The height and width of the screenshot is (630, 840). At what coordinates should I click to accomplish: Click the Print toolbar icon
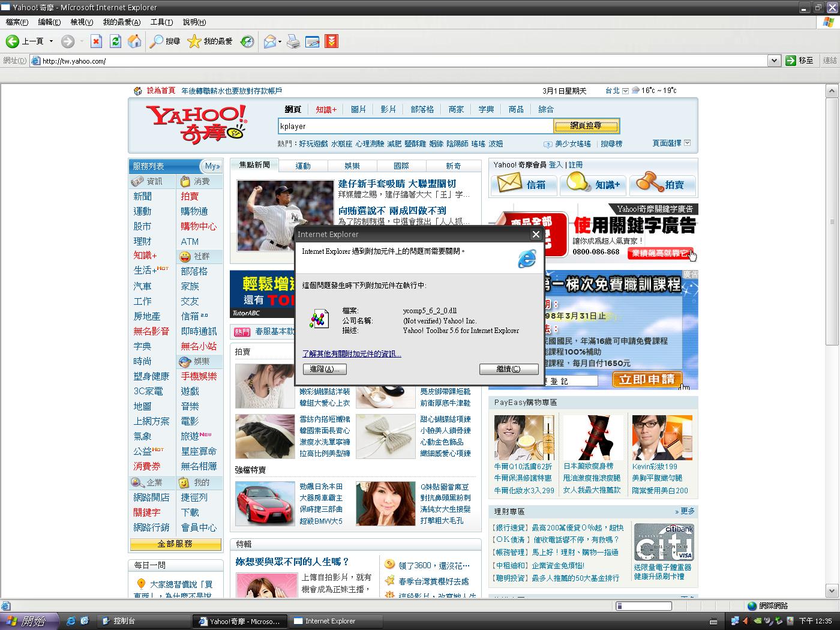click(293, 41)
